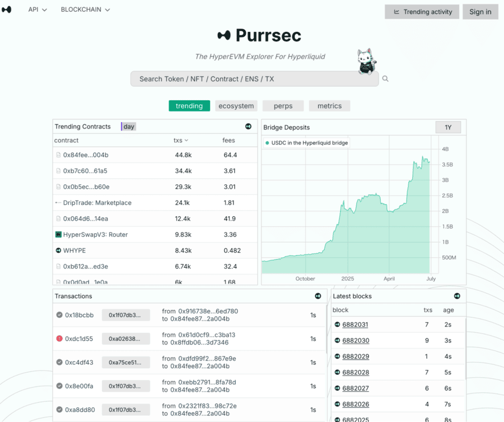Click block icon beside 6882026
504x422 pixels.
[337, 404]
